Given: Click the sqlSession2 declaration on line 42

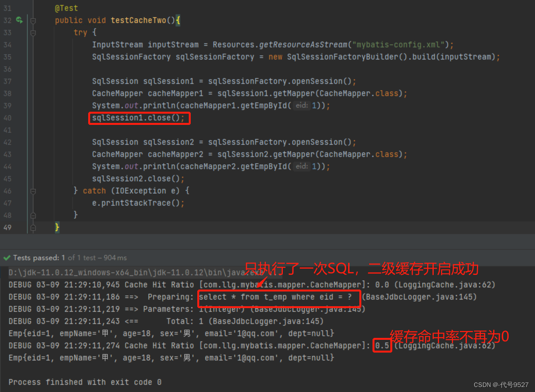Looking at the screenshot, I should 169,142.
